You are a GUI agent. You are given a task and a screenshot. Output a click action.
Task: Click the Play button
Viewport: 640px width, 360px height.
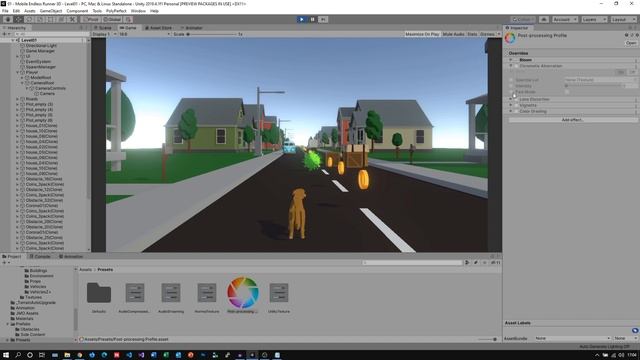[x=302, y=19]
